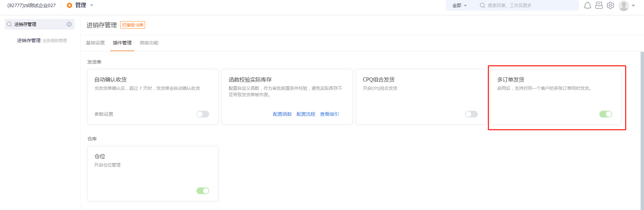Clear the sidebar search with the X icon
Image resolution: width=644 pixels, height=210 pixels.
click(69, 24)
